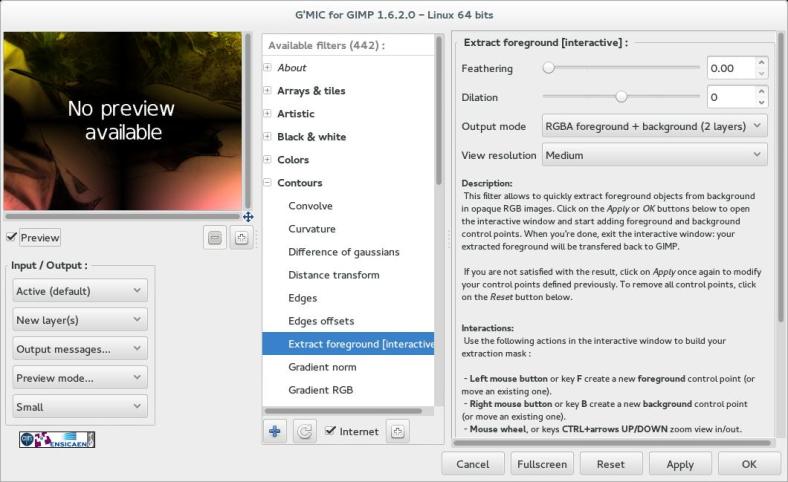Click the Feathering value field
The height and width of the screenshot is (482, 788).
coord(731,68)
